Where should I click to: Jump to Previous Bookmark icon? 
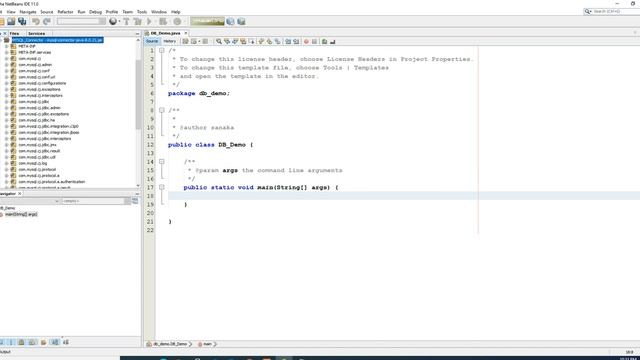pyautogui.click(x=261, y=41)
